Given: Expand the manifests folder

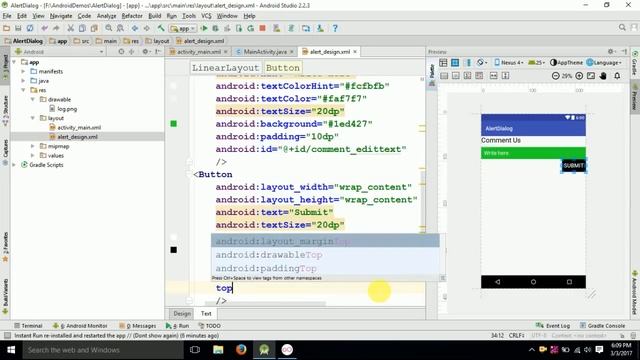Looking at the screenshot, I should pyautogui.click(x=23, y=71).
